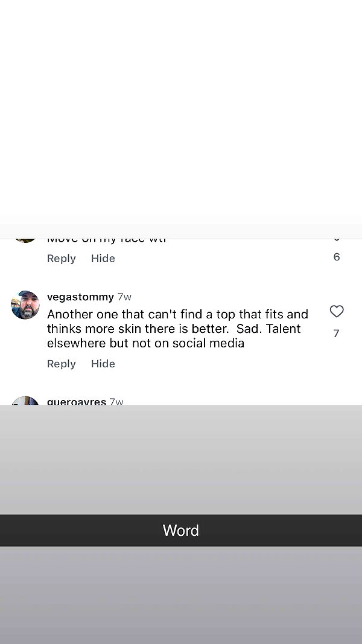Image resolution: width=362 pixels, height=644 pixels.
Task: Open the gueroayres username link
Action: 77,402
